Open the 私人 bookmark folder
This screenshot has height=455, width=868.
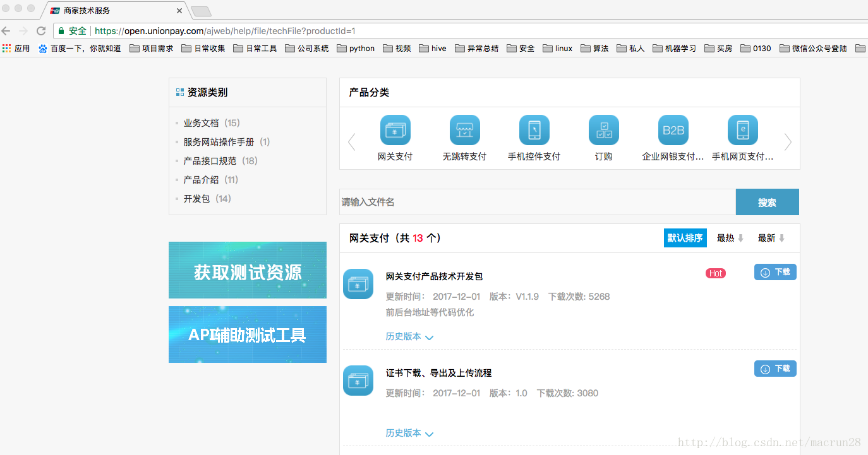pos(631,48)
